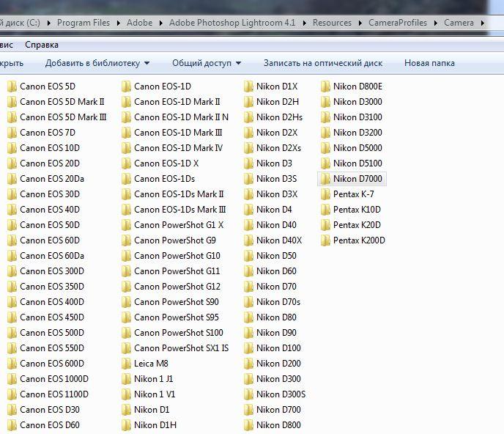The image size is (504, 434).
Task: Select the Nikon D300S folder name
Action: [281, 394]
